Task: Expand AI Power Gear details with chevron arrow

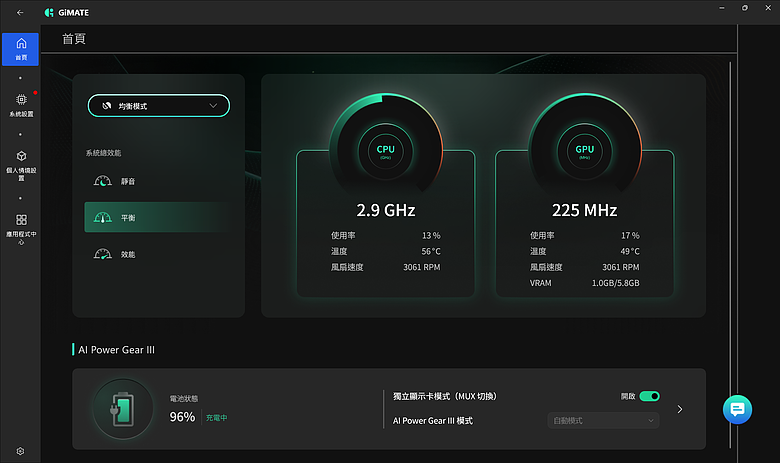Action: (680, 409)
